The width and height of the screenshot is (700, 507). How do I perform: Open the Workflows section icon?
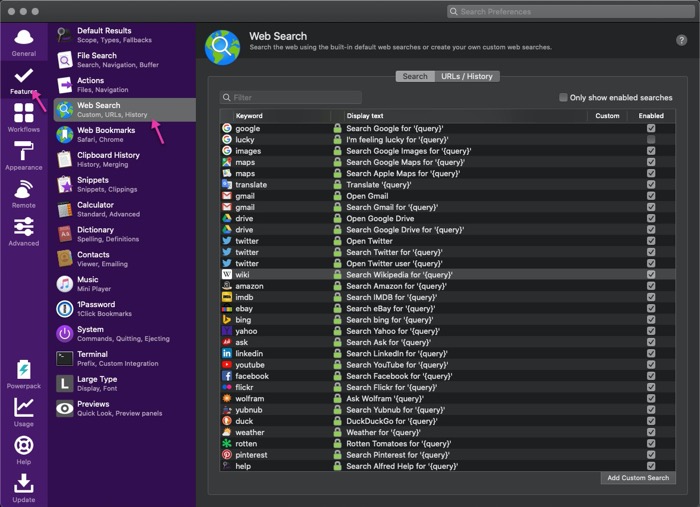click(24, 112)
